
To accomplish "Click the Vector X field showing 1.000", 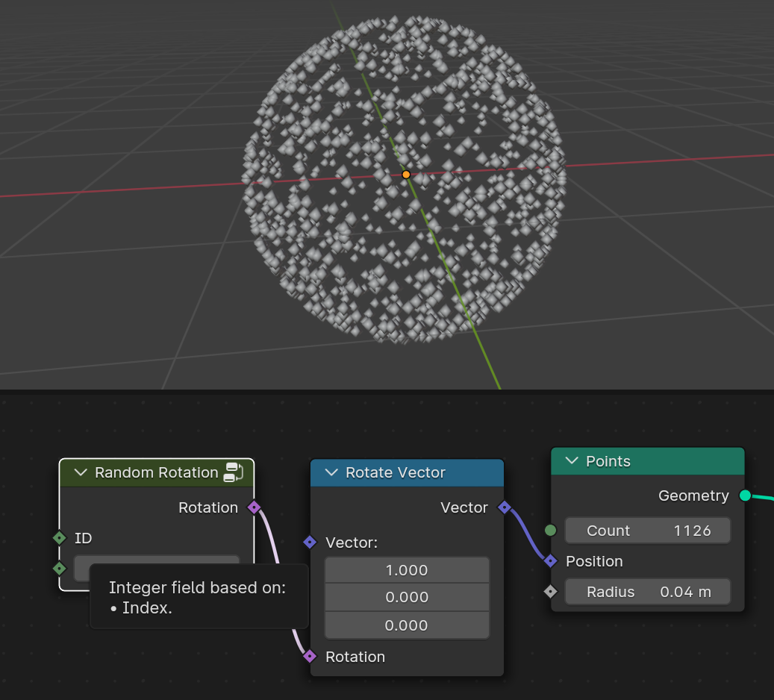I will [407, 570].
